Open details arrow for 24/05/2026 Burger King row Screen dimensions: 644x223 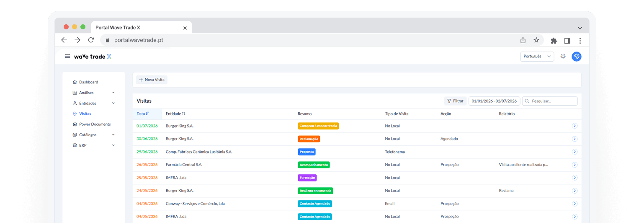(x=574, y=191)
